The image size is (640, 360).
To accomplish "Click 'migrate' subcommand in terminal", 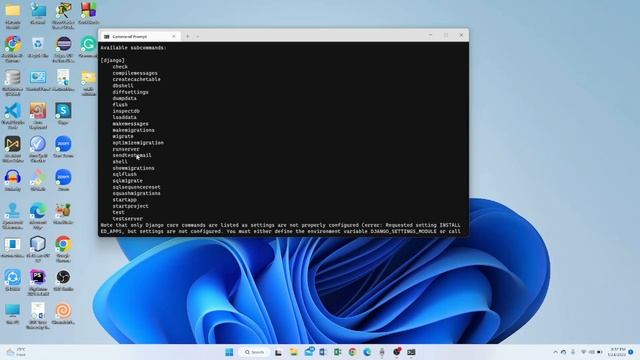I will click(123, 136).
